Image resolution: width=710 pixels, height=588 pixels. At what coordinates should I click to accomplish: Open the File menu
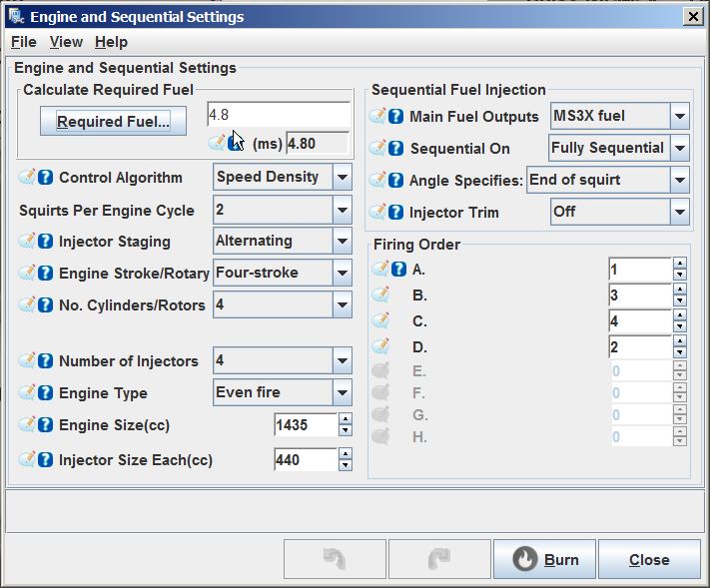23,42
